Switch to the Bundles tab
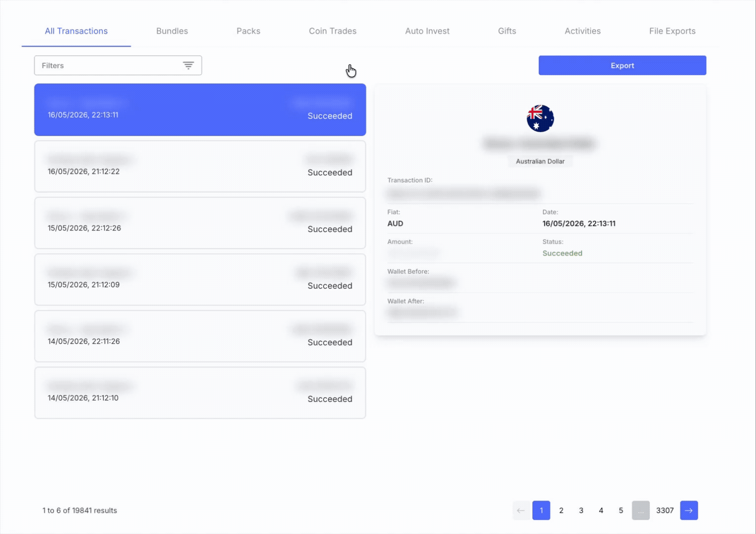 pyautogui.click(x=172, y=31)
